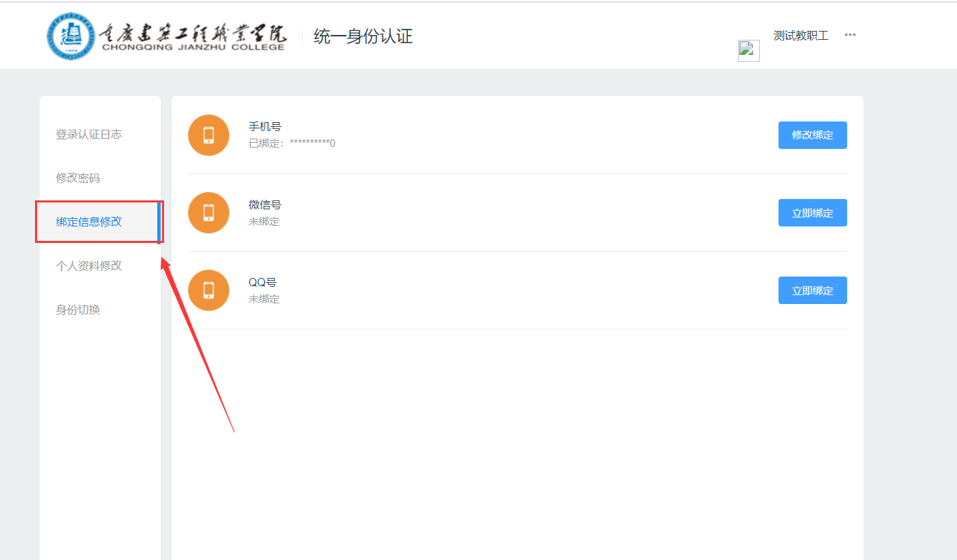Select 修改密码 from the sidebar
This screenshot has height=560, width=957.
(x=78, y=178)
